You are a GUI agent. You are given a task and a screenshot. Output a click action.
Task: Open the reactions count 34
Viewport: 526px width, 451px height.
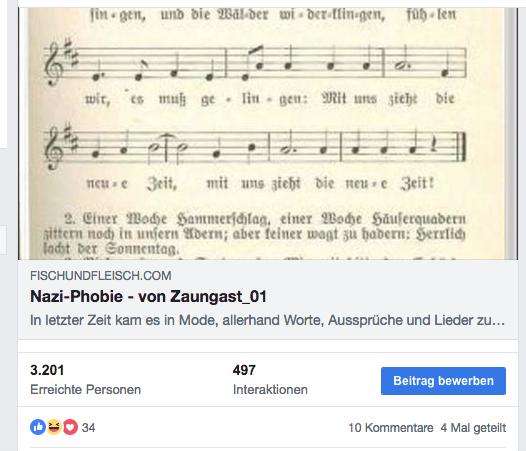pyautogui.click(x=89, y=428)
